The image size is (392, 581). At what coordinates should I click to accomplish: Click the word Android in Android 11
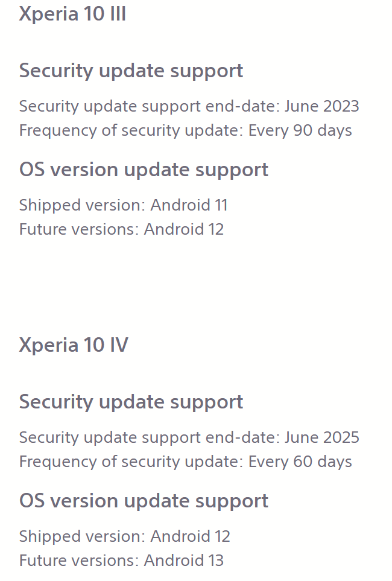pyautogui.click(x=180, y=205)
